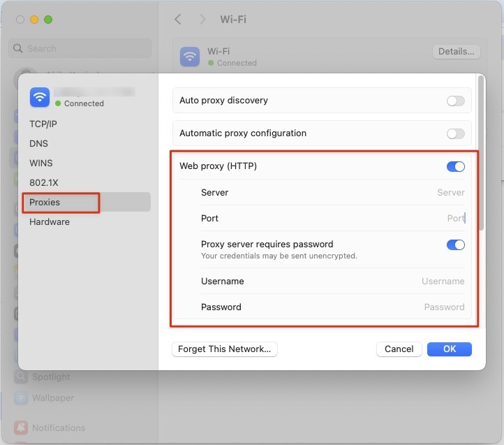Screen dimensions: 504x445
Task: Cancel the network settings dialog
Action: pos(399,349)
